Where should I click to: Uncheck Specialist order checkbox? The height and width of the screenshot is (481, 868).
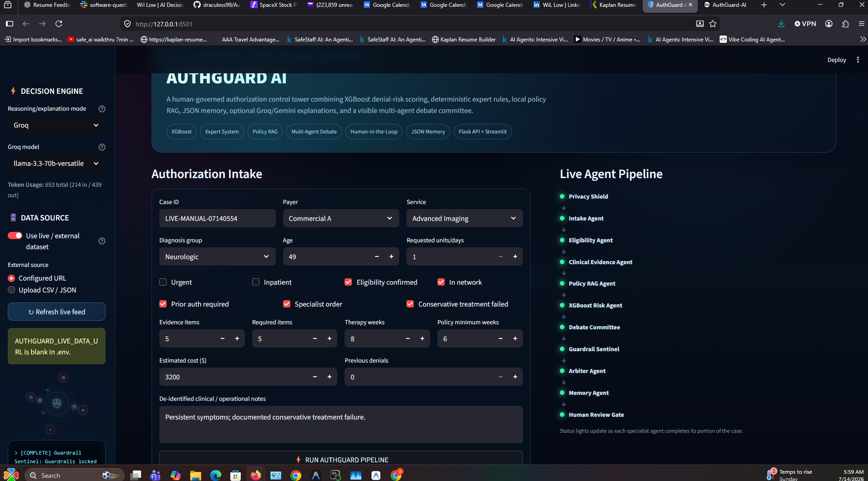[x=287, y=304]
